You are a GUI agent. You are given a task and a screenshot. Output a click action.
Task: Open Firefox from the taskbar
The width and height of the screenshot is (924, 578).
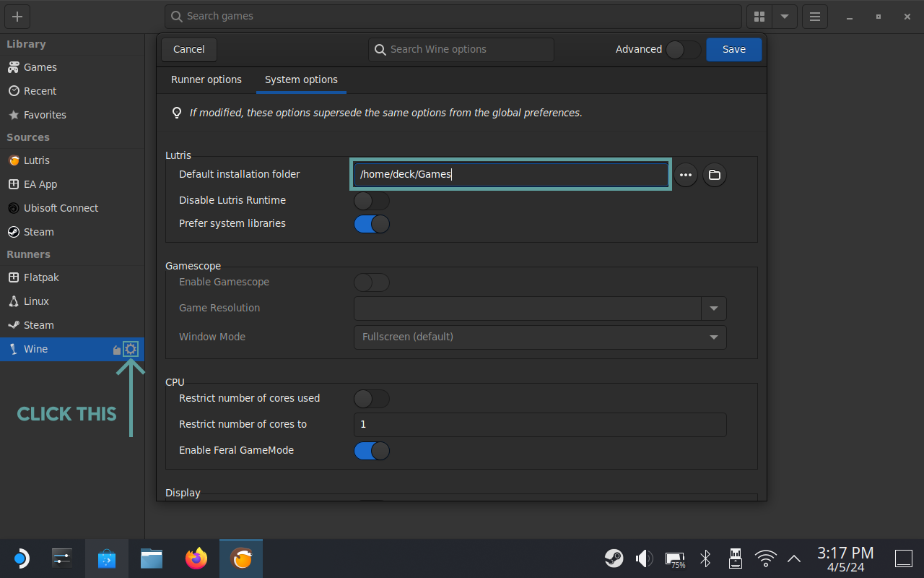pyautogui.click(x=196, y=558)
